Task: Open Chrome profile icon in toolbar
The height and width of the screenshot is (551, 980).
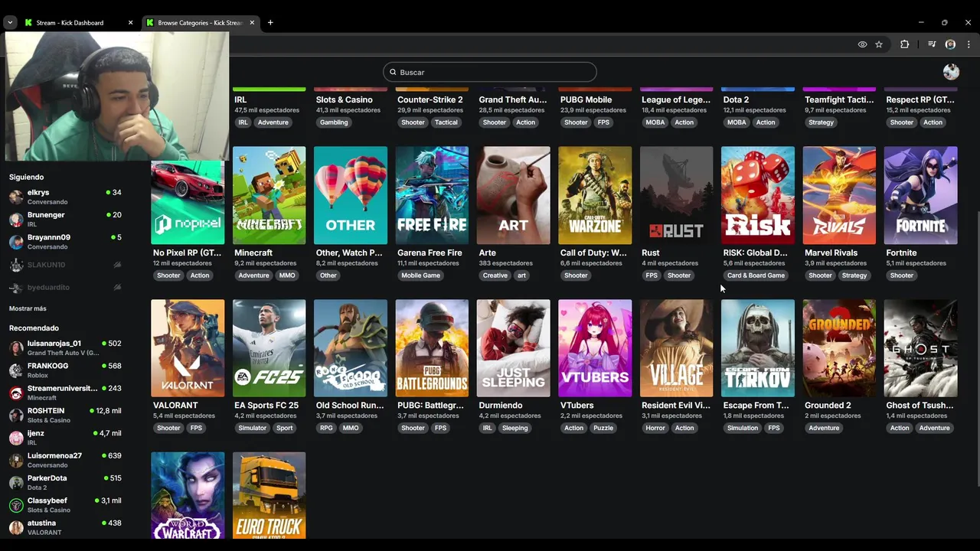Action: [x=951, y=44]
